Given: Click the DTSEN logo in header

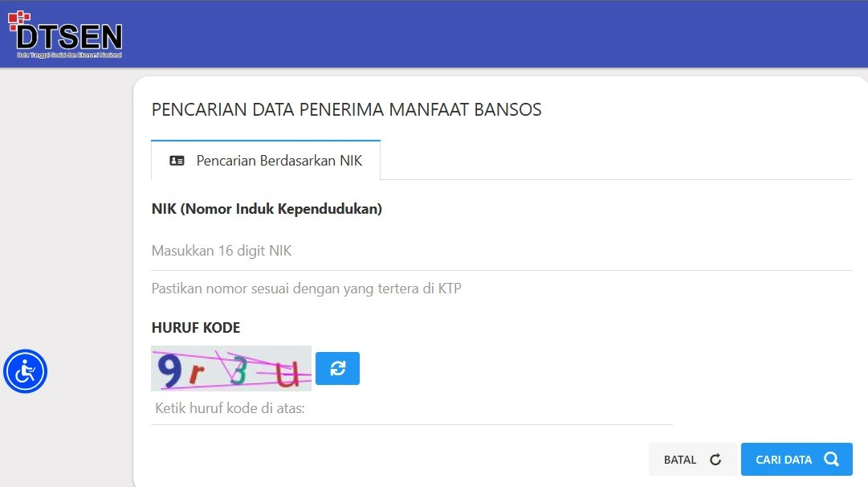Looking at the screenshot, I should [x=65, y=35].
